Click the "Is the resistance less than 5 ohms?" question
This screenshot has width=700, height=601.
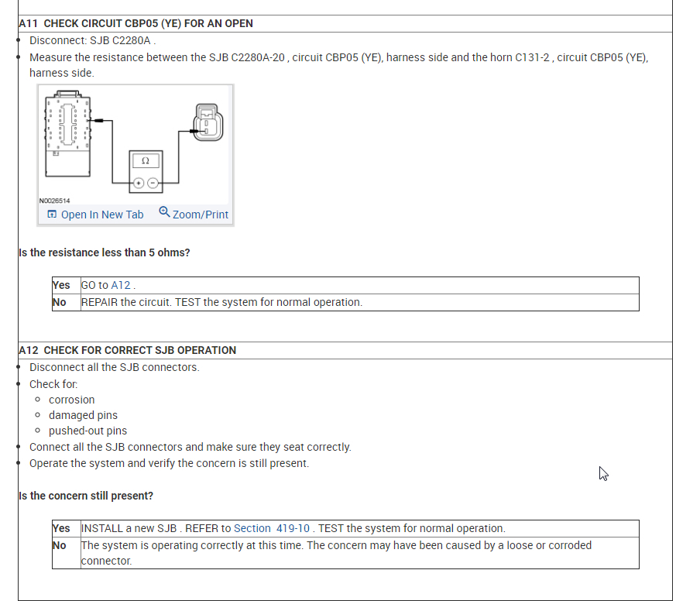pos(105,252)
